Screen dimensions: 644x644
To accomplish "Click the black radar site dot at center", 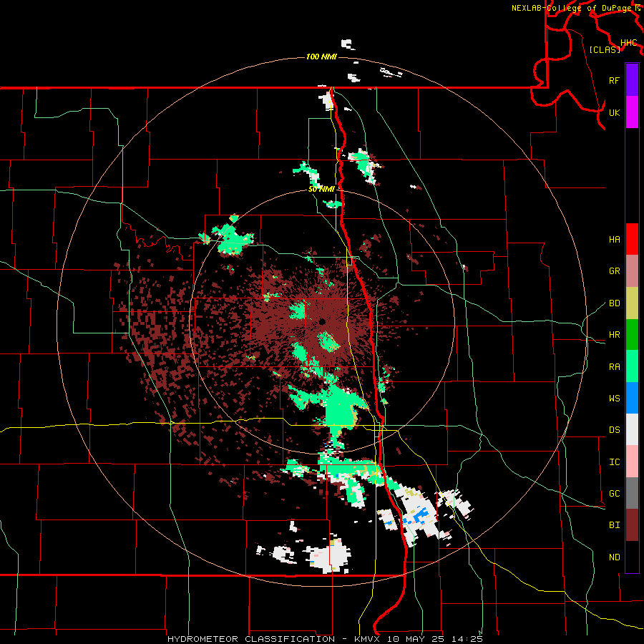I will [323, 321].
